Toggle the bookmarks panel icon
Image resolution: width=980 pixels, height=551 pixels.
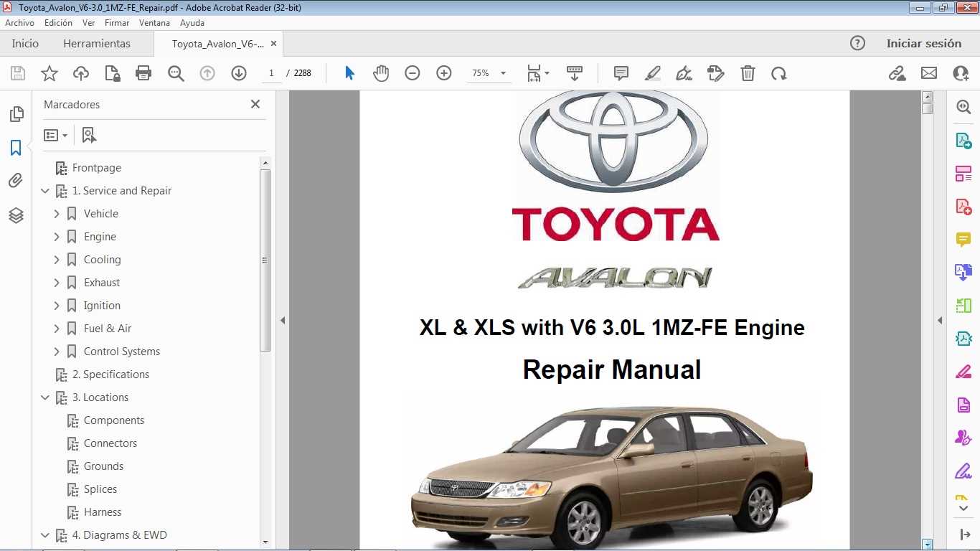[x=16, y=148]
